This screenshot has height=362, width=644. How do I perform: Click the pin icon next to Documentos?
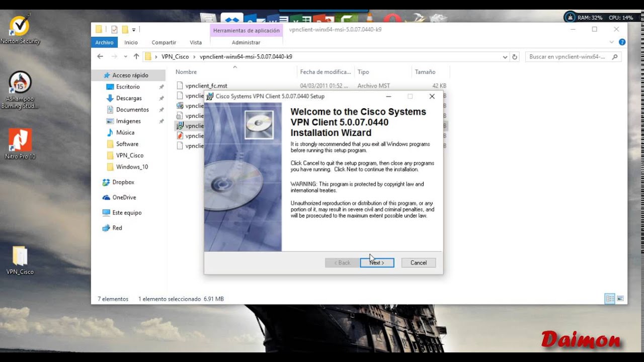(161, 110)
